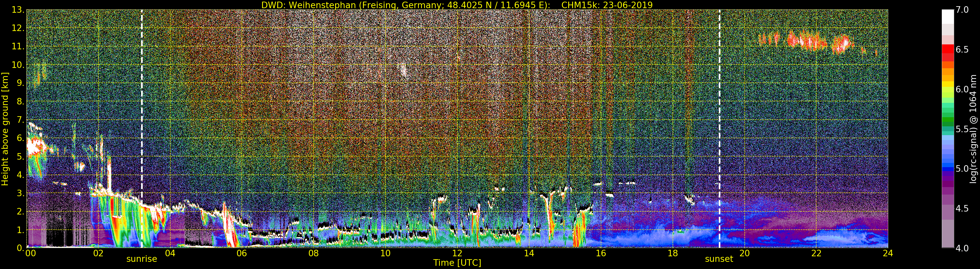Screen dimensions: 980x269
Task: Select the '4.5' colorbar tick label
Action: tap(962, 208)
